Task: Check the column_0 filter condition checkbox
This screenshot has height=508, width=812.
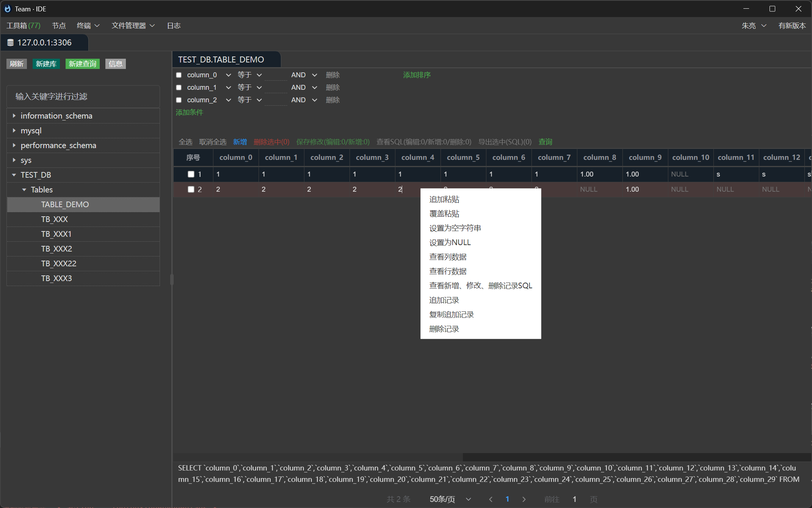Action: tap(179, 75)
